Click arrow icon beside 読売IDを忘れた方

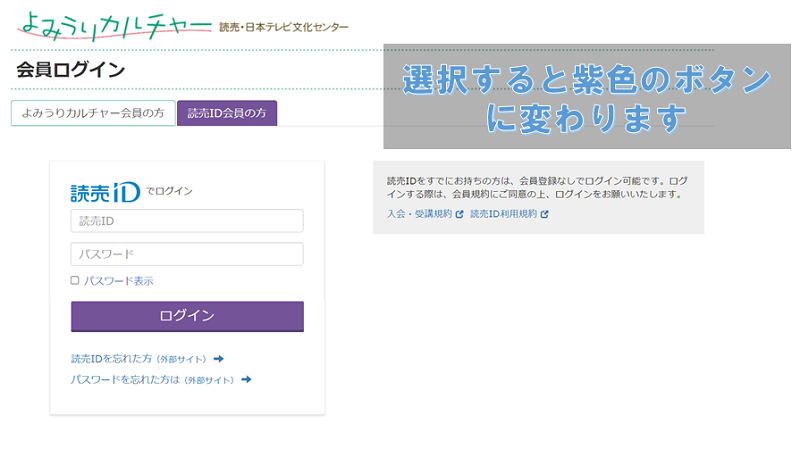tap(218, 358)
